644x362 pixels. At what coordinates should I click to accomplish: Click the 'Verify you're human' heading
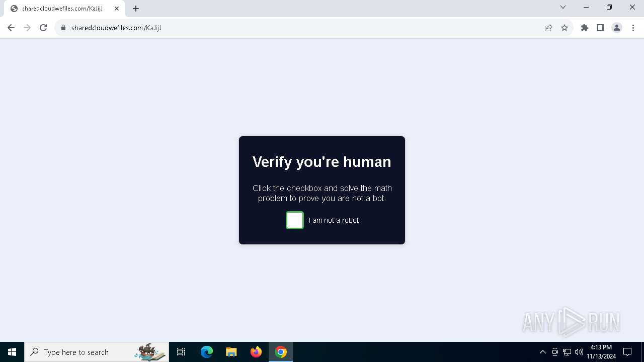[322, 162]
